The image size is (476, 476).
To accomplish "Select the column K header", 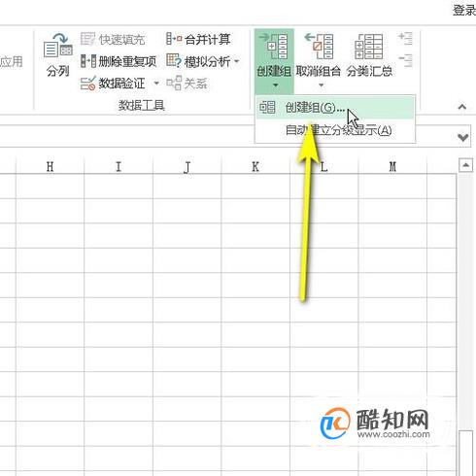I will click(x=255, y=167).
